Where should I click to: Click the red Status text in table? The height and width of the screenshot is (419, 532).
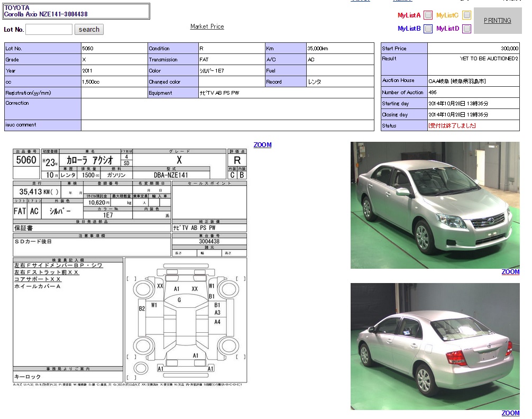[452, 126]
